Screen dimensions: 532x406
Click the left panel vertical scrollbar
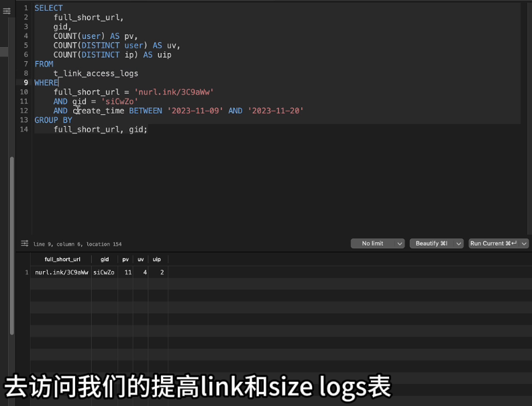coord(12,246)
